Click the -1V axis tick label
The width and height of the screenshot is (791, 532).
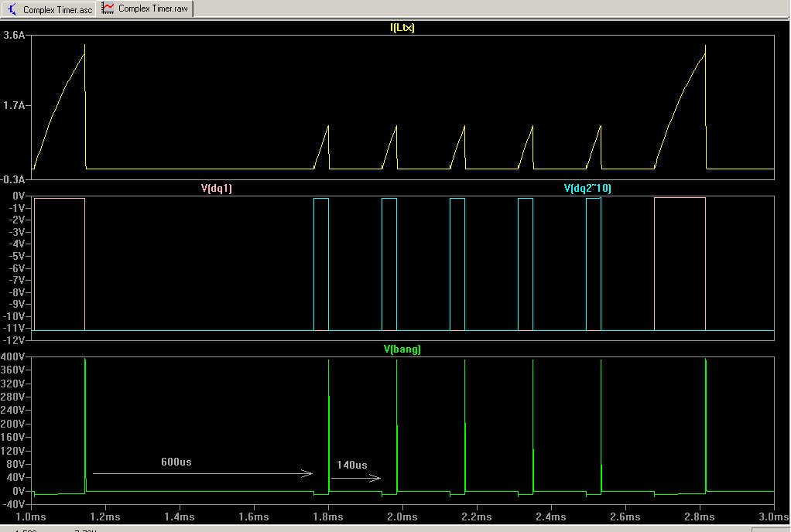point(17,208)
